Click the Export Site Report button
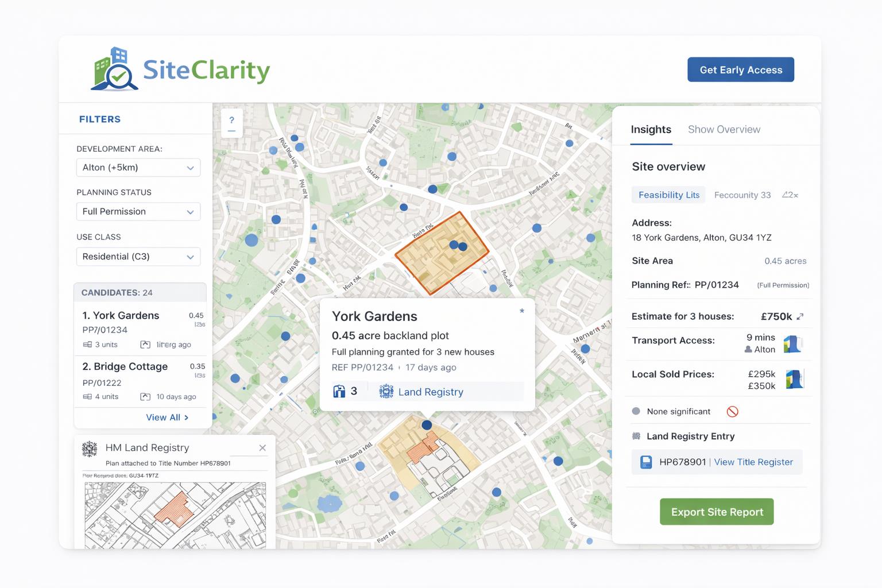 717,512
